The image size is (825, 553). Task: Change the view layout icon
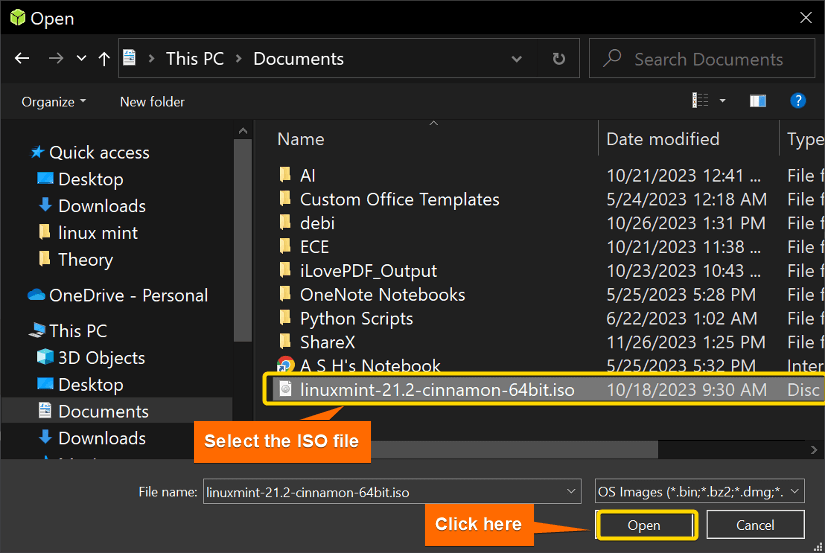[700, 100]
